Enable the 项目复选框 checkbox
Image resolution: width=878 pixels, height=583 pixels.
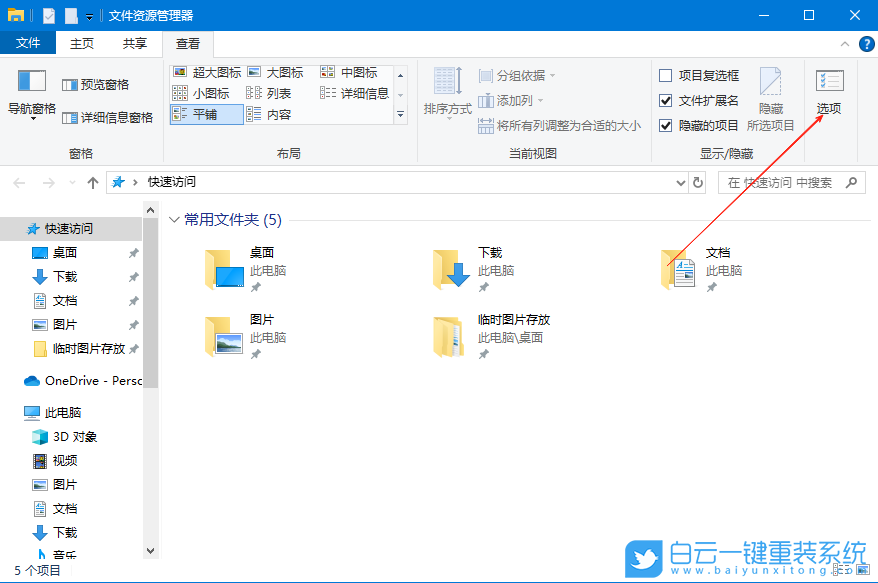click(x=665, y=74)
